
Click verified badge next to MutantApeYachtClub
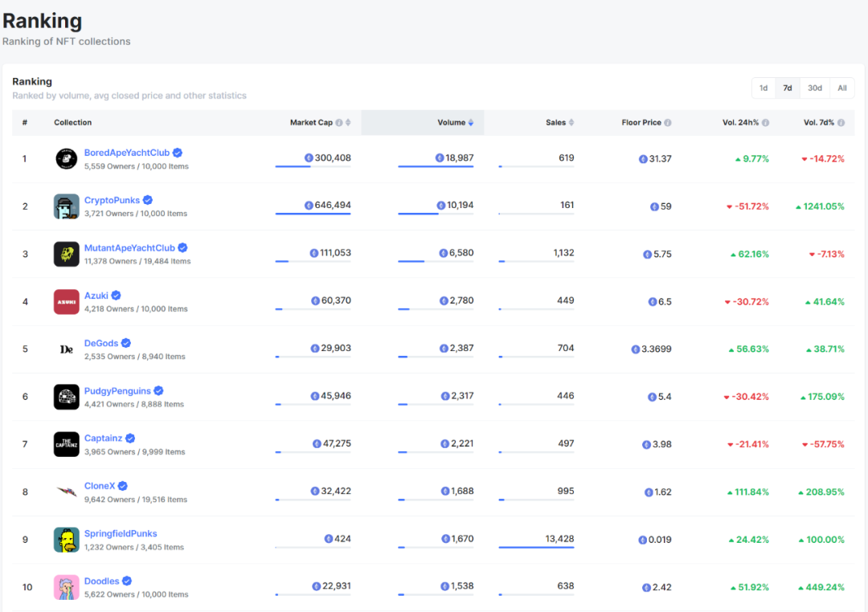pos(182,248)
